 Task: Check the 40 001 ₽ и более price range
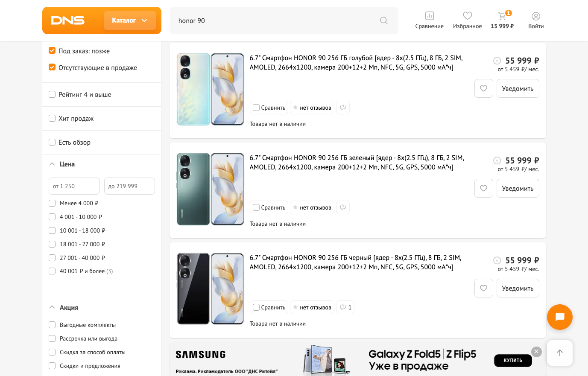pos(52,271)
